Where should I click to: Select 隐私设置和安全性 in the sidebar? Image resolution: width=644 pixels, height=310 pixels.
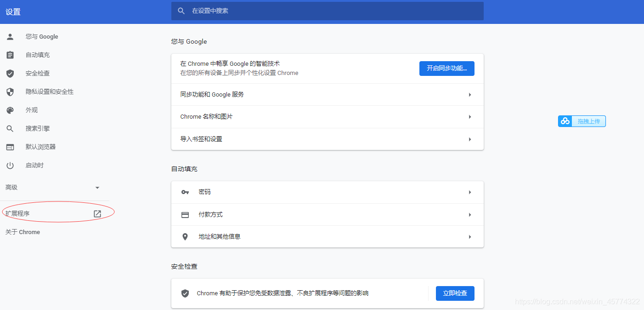pyautogui.click(x=50, y=92)
